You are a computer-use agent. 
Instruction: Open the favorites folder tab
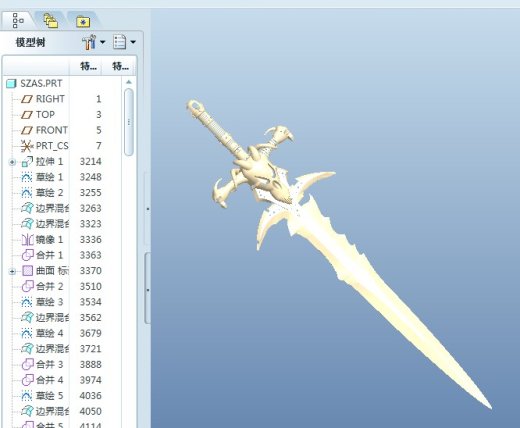(83, 22)
